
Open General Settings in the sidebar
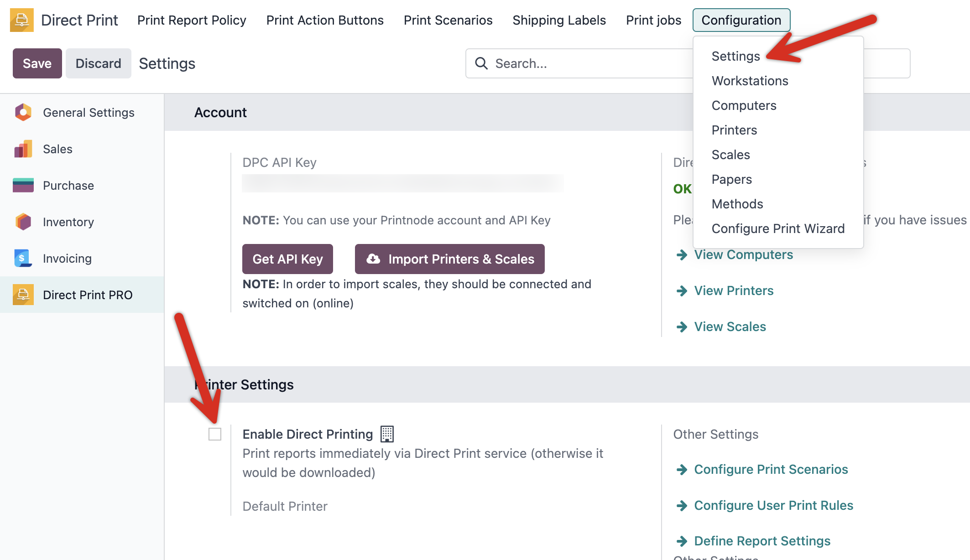click(x=82, y=112)
